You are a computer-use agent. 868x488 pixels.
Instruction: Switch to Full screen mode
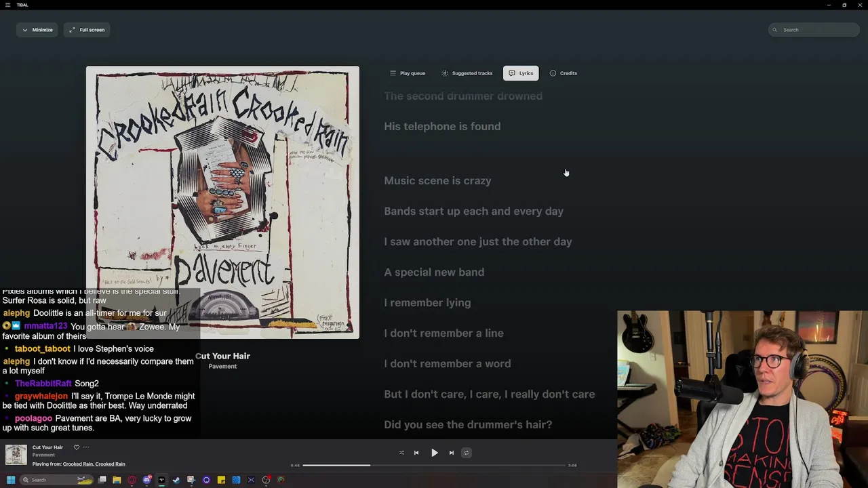87,30
